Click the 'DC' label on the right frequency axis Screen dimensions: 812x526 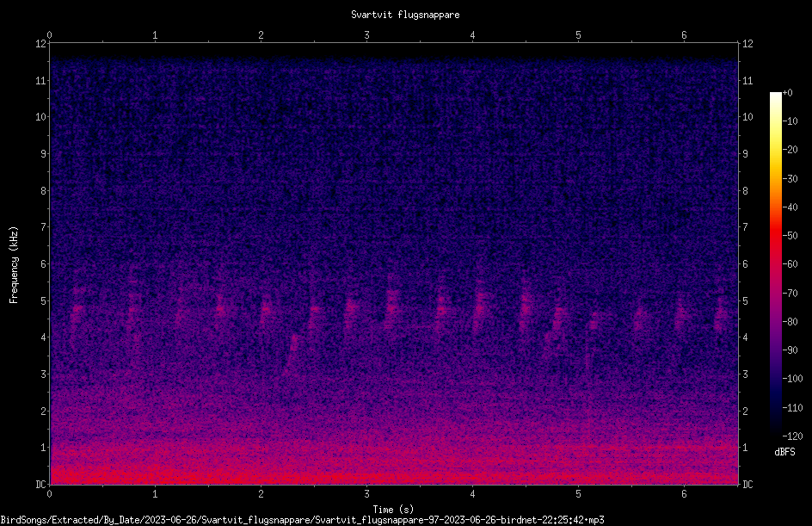[x=747, y=485]
